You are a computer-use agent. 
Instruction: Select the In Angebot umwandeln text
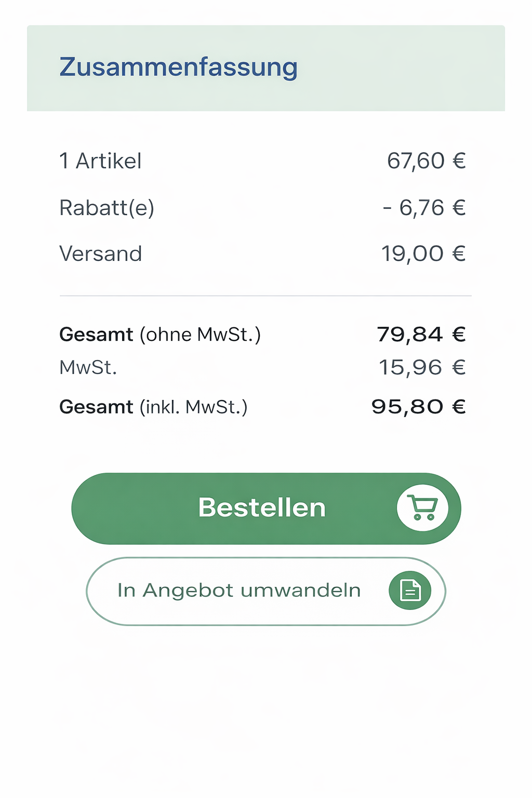point(239,590)
